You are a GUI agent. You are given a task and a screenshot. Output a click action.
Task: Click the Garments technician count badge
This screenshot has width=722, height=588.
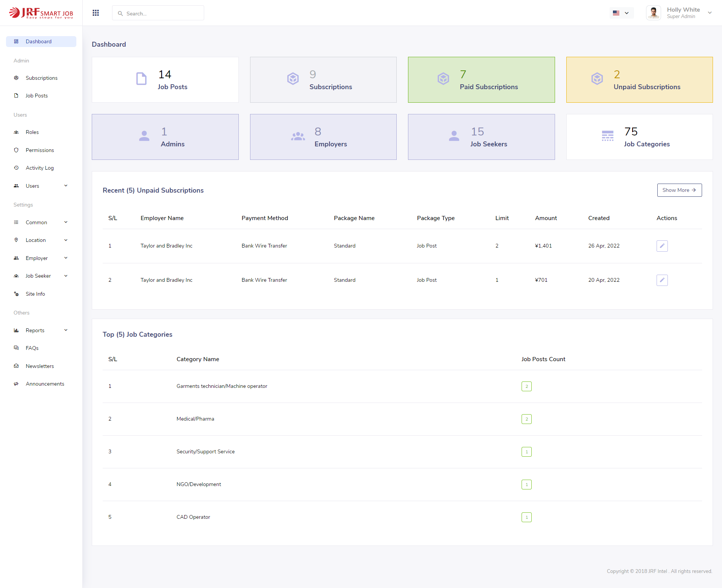coord(526,386)
